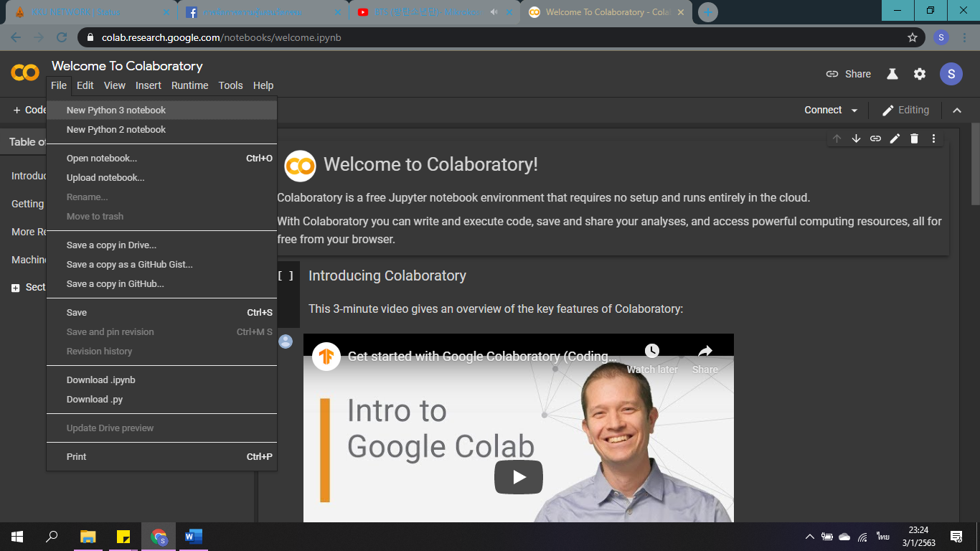Switch to the Facebook browser tab
This screenshot has height=551, width=980.
tap(261, 12)
